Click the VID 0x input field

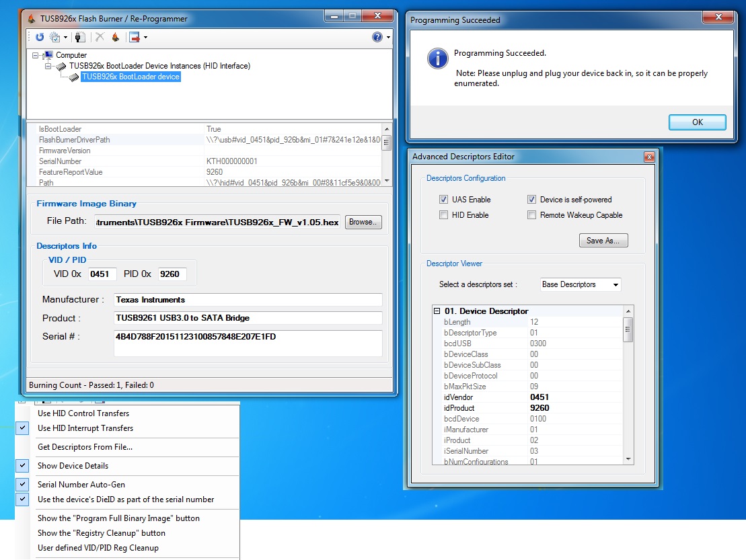[102, 274]
